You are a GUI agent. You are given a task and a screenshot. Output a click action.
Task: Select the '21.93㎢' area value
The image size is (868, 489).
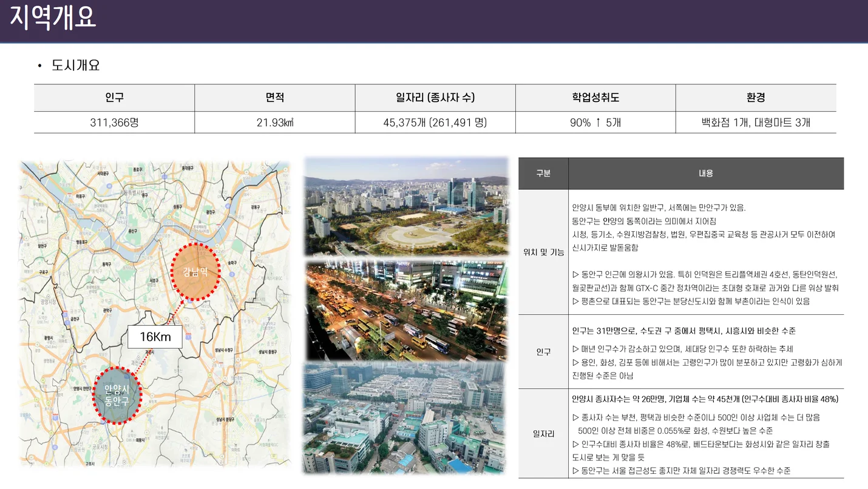[274, 123]
